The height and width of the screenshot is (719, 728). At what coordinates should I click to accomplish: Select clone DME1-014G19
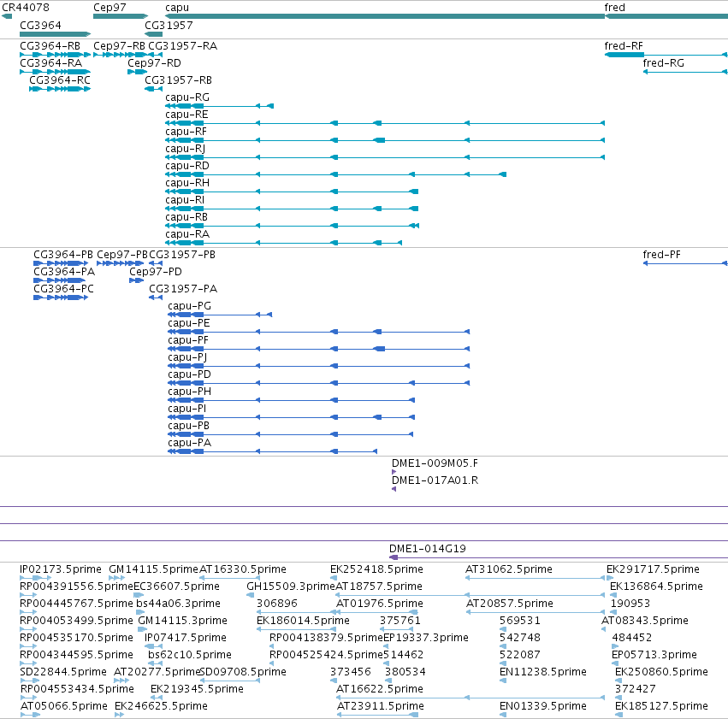pos(559,557)
